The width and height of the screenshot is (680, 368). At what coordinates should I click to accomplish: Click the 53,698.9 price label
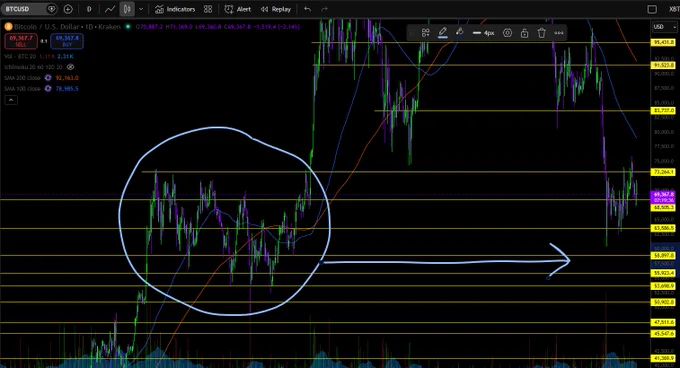(x=664, y=286)
